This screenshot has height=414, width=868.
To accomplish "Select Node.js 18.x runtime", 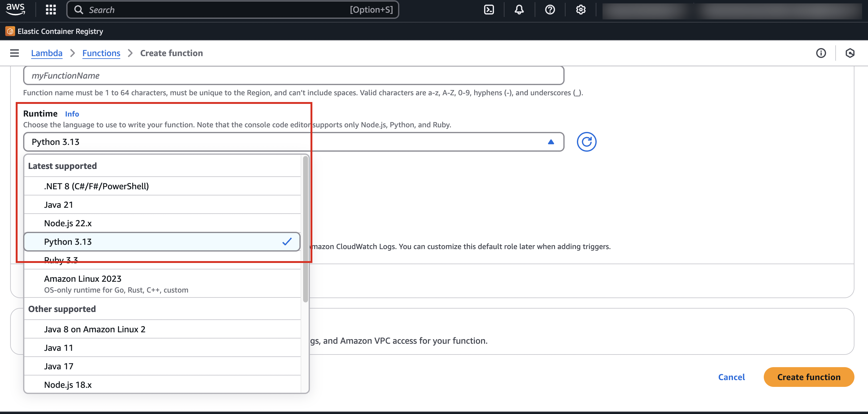I will (162, 384).
